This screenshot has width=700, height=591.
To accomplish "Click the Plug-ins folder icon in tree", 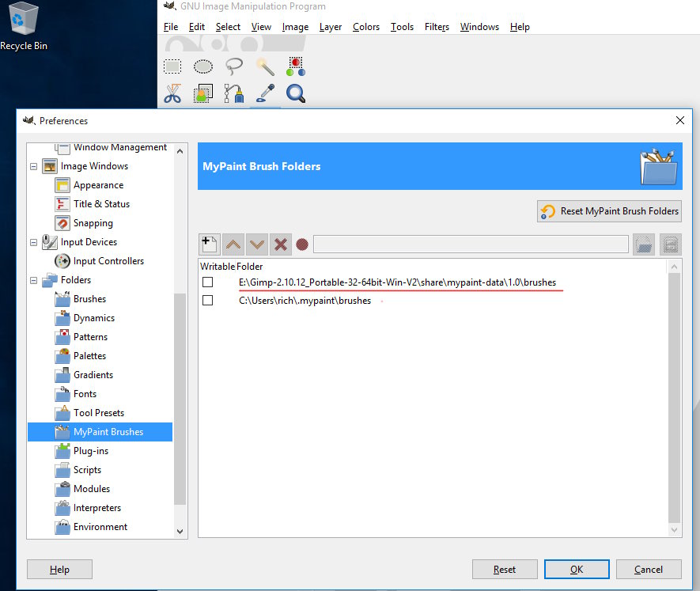I will (62, 451).
